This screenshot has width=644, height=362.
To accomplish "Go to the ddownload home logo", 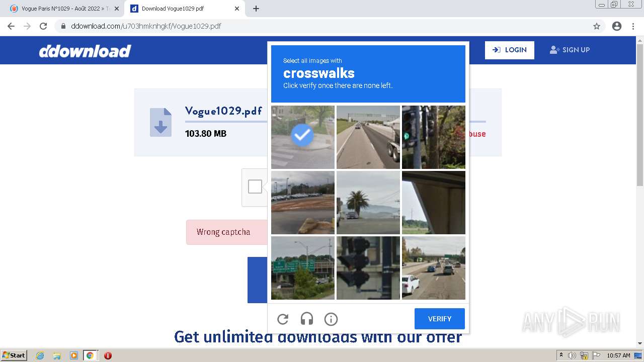I will (x=85, y=51).
